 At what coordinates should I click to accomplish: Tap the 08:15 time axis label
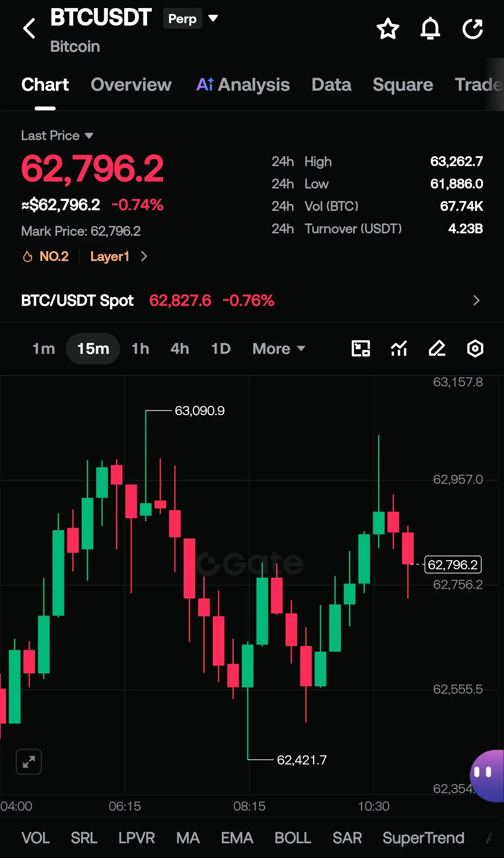click(249, 806)
